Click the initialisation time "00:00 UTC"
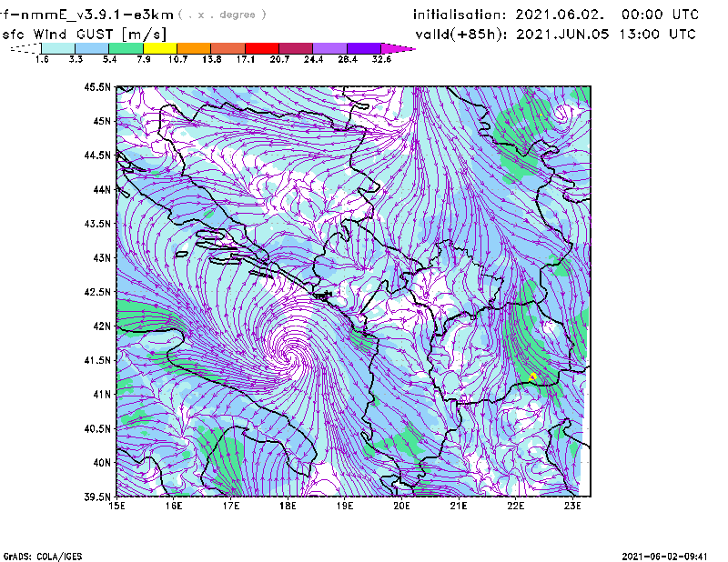This screenshot has width=728, height=562. (x=660, y=15)
